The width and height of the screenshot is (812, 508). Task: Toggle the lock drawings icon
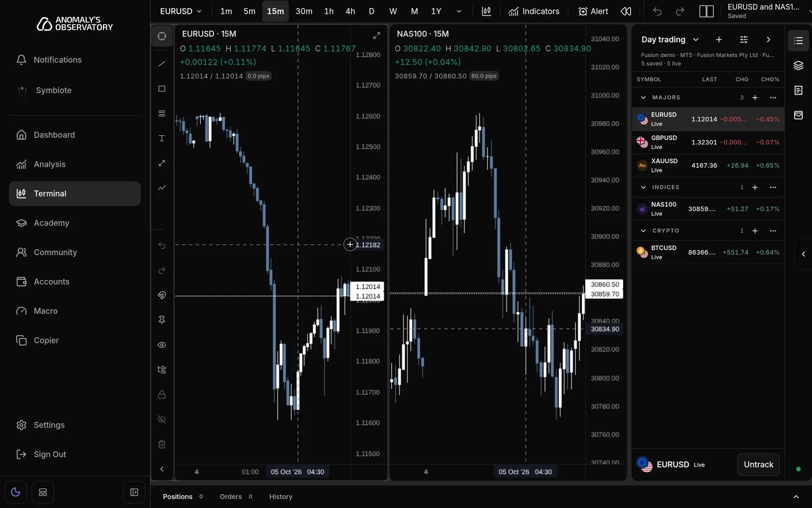point(162,395)
